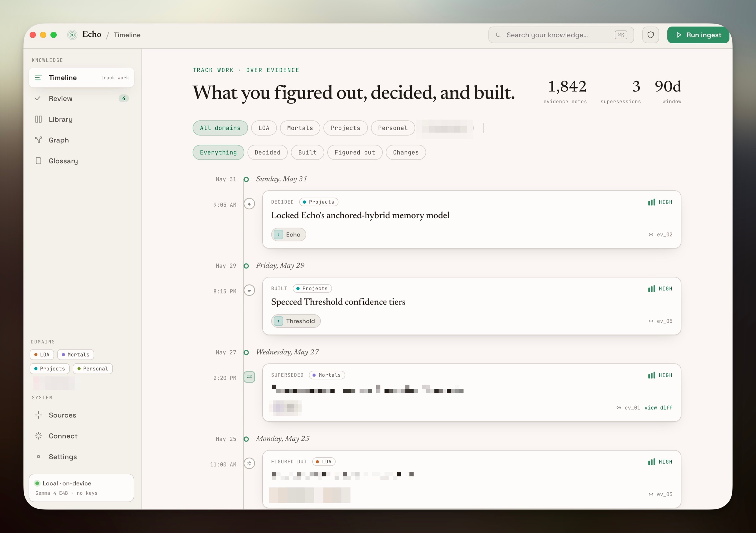Image resolution: width=756 pixels, height=533 pixels.
Task: Click the High confidence bars on Mortals card
Action: pos(652,375)
